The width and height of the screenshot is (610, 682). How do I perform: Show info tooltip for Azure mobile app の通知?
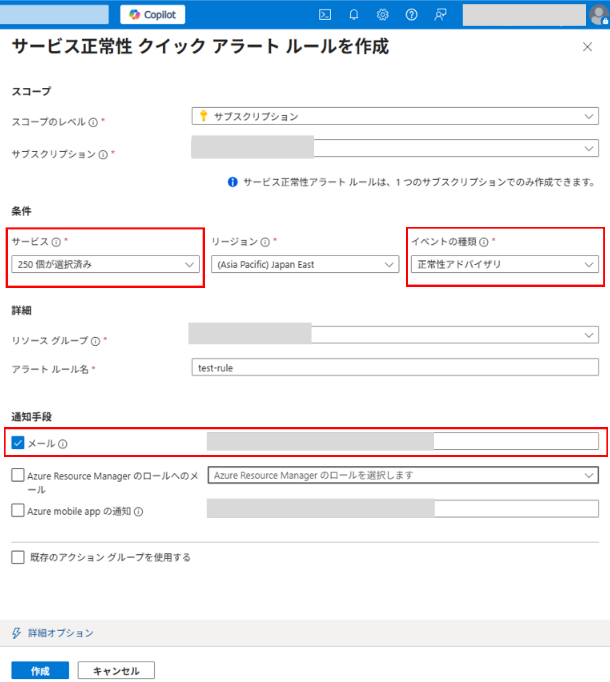138,512
